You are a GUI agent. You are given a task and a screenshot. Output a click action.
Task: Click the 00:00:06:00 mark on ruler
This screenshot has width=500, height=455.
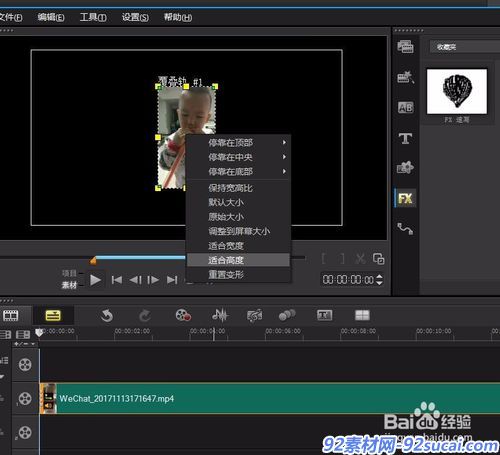[283, 331]
